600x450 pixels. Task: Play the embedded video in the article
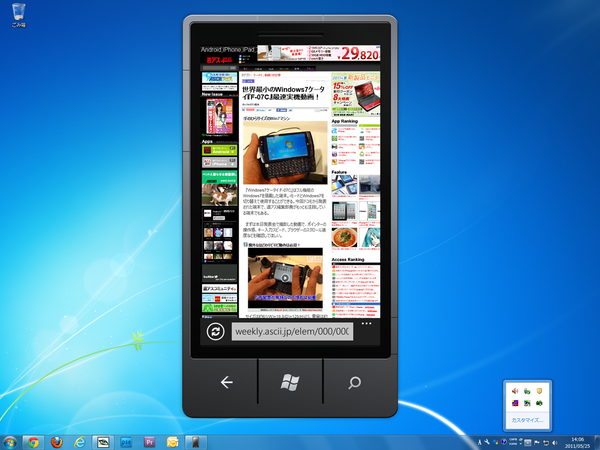[x=285, y=278]
